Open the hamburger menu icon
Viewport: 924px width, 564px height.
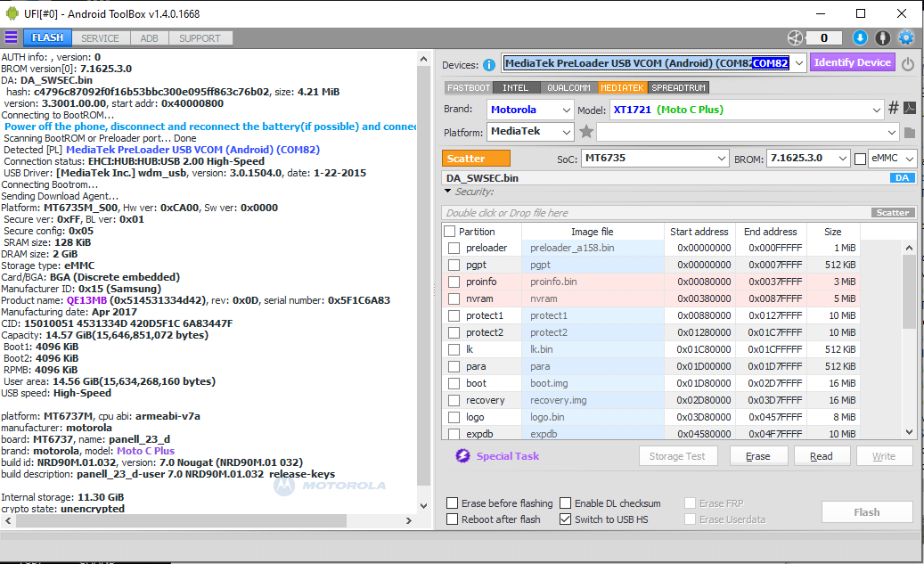(x=12, y=37)
